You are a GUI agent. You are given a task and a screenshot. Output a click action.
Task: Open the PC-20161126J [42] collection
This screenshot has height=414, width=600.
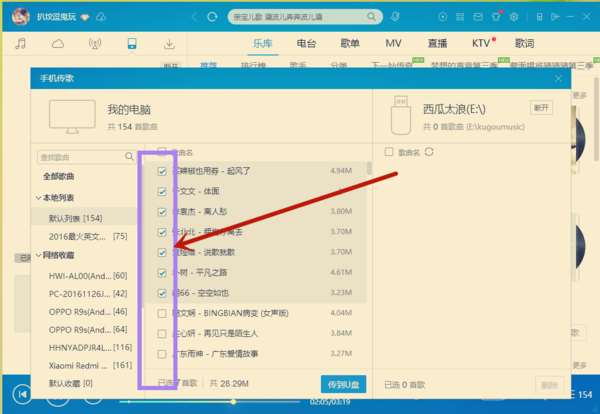pos(88,293)
